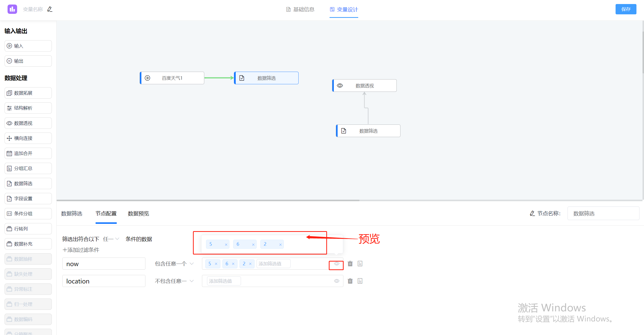Toggle visibility eye icon on now row
Viewport: 644px width, 335px height.
pos(337,263)
